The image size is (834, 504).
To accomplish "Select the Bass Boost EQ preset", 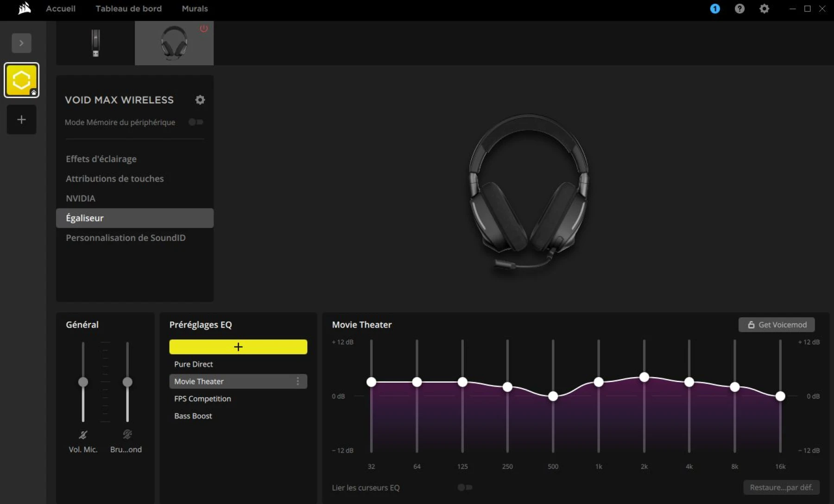I will pos(193,416).
